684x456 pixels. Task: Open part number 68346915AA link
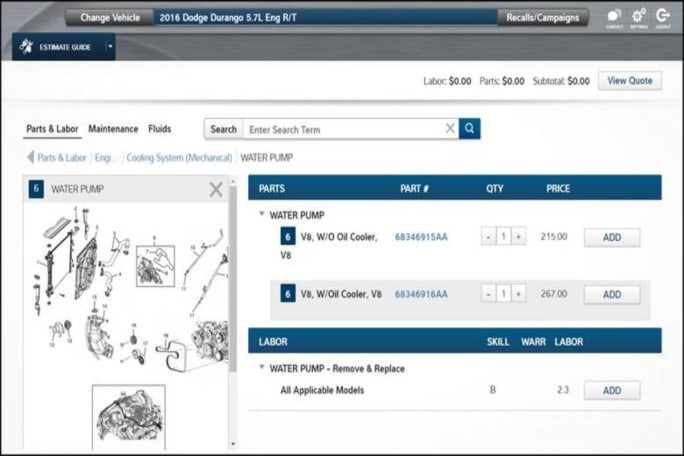421,237
